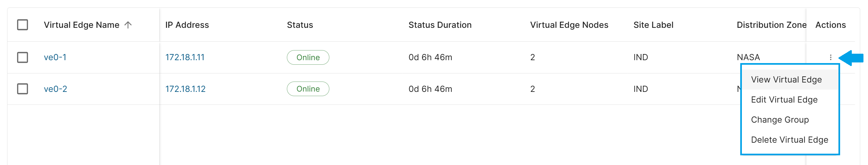Click the Online status badge for ve0-2
This screenshot has width=868, height=165.
(x=308, y=89)
